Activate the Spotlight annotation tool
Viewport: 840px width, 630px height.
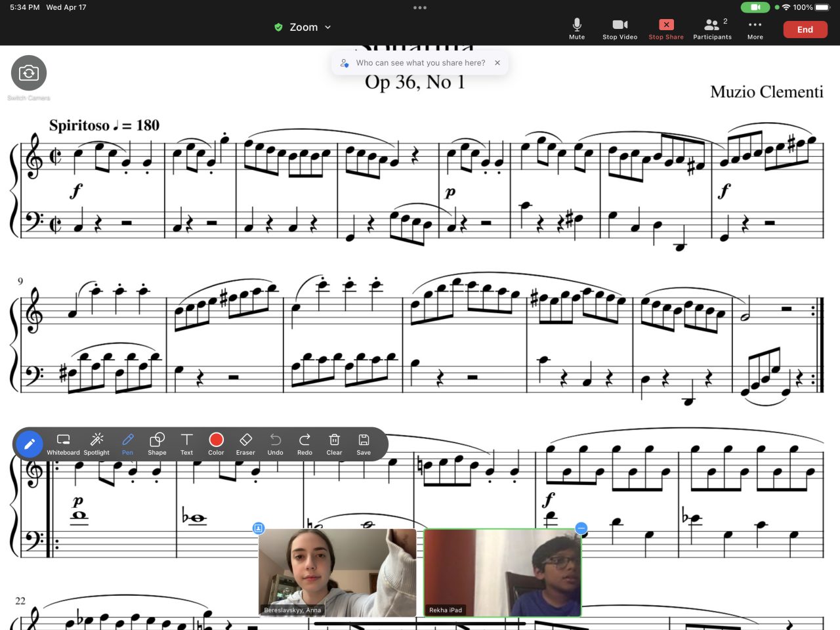click(96, 444)
